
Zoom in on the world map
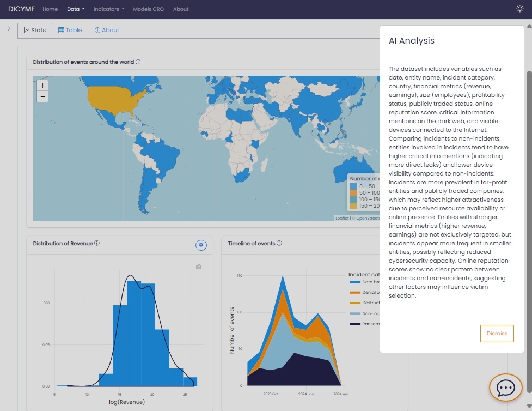click(42, 86)
